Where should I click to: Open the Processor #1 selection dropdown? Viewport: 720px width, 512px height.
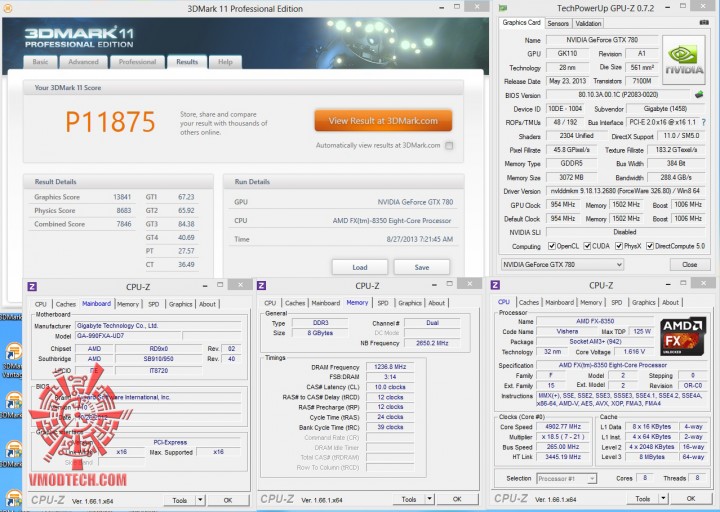[566, 478]
